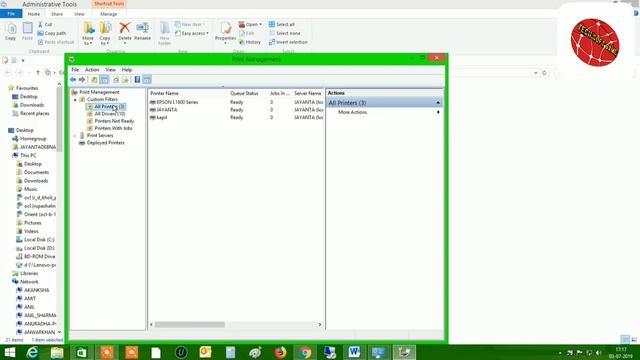Collapse the Custom Filters tree node arrow
Screen dimensions: 640x360
coord(75,100)
